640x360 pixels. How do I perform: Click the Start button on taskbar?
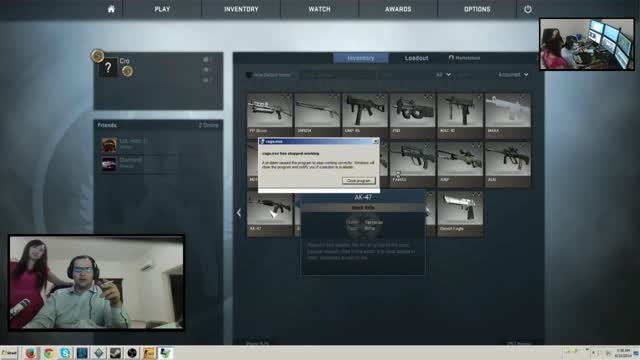9,353
